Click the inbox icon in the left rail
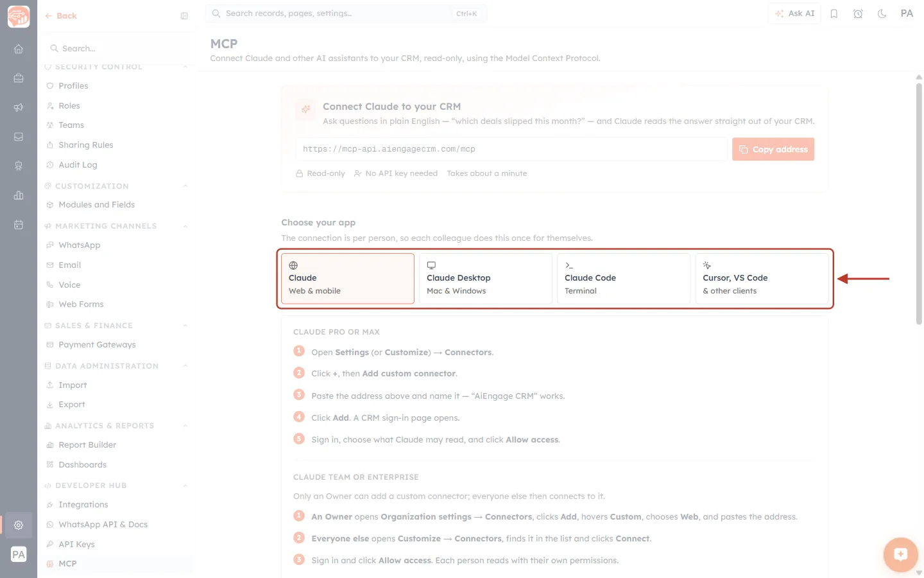Viewport: 924px width, 578px height. [19, 137]
